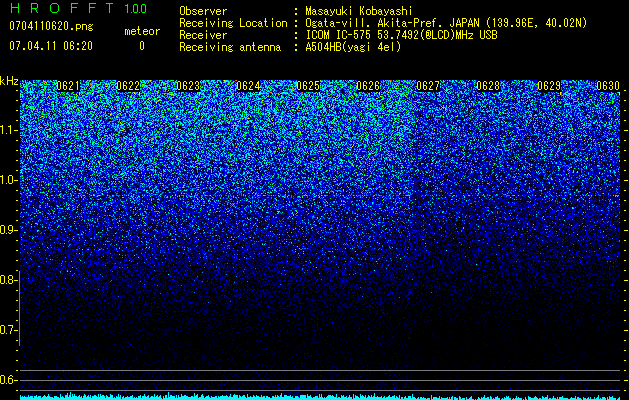Click the gray horizontal line at 0.6 kHz
The image size is (629, 400).
tap(321, 380)
